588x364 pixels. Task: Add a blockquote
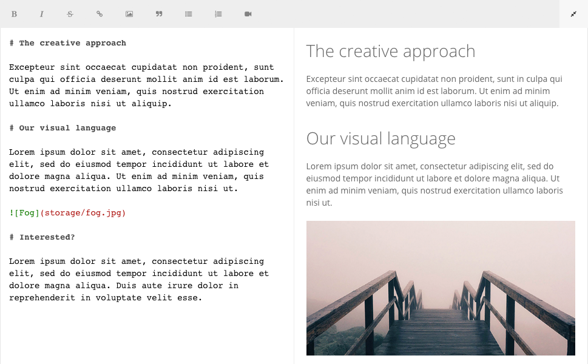click(x=159, y=14)
